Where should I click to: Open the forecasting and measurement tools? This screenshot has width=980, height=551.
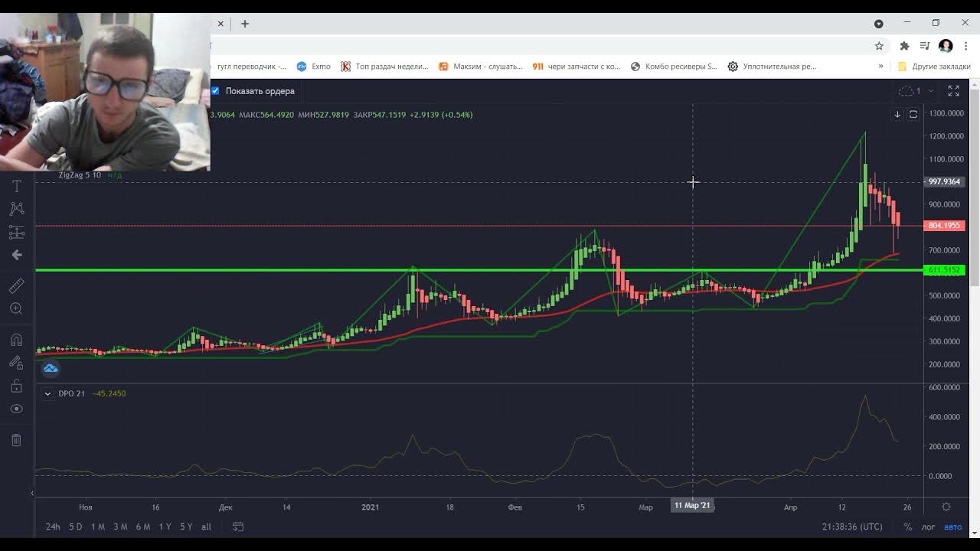17,232
